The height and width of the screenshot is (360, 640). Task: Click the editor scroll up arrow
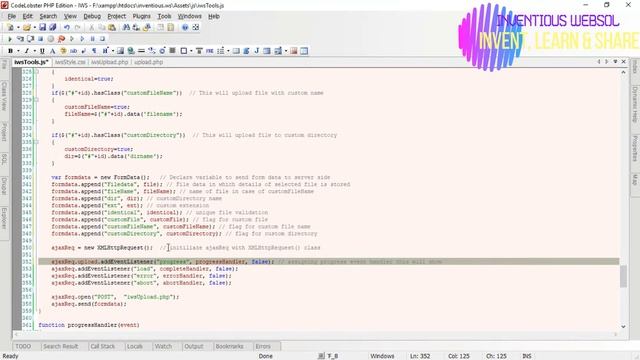pos(623,72)
